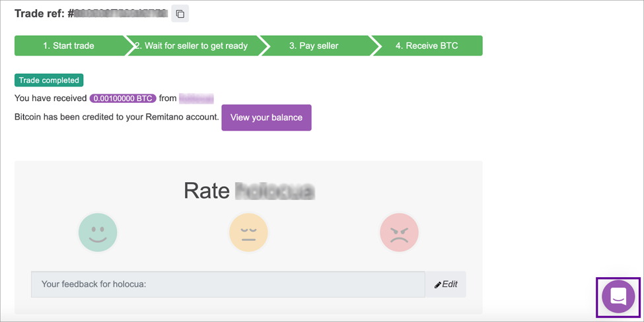Click 'Bitcoin has been credited' message text

pyautogui.click(x=116, y=117)
